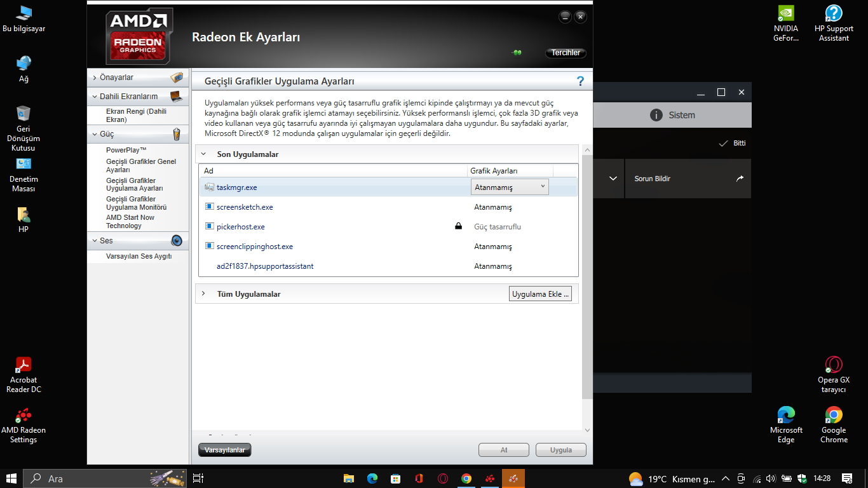Screen dimensions: 868x488
Task: Click the Tercihler button
Action: pyautogui.click(x=566, y=53)
